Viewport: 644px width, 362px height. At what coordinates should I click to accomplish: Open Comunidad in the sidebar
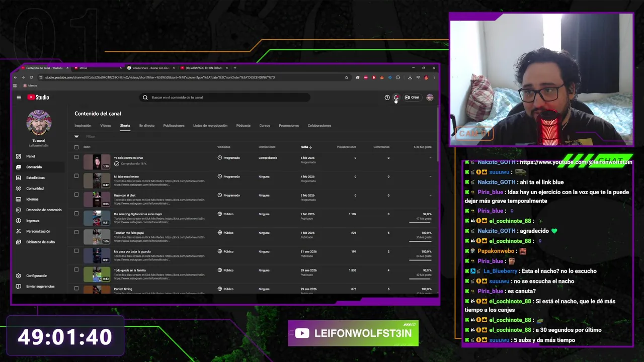tap(35, 189)
